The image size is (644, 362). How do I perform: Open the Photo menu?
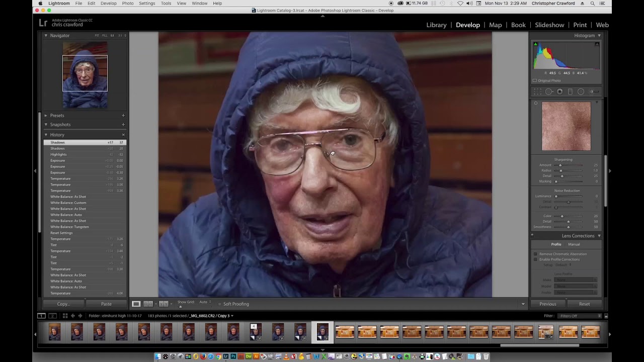click(x=128, y=4)
